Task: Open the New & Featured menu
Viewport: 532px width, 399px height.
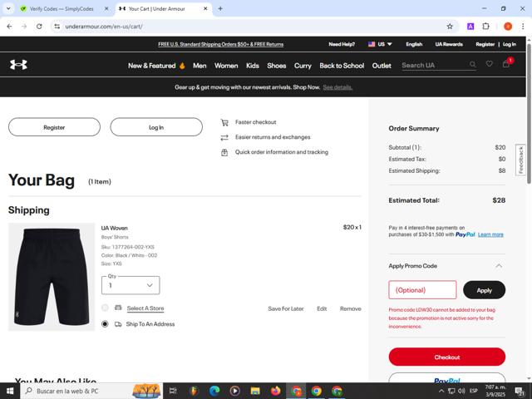Action: [x=156, y=66]
